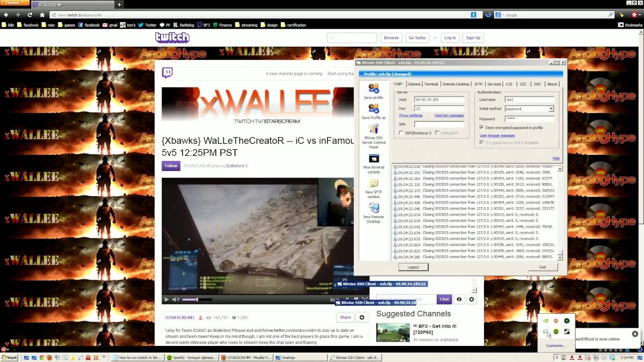
Task: Open the Battlelog bookmark
Action: click(183, 25)
